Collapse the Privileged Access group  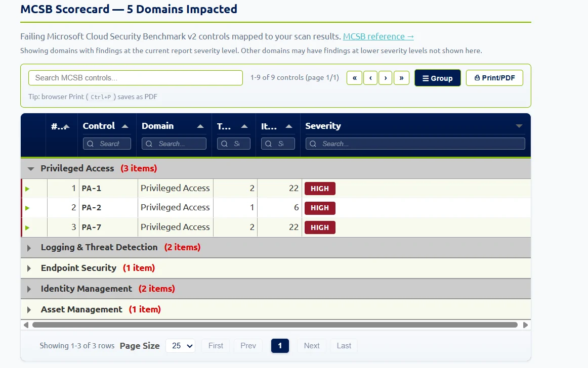coord(31,169)
